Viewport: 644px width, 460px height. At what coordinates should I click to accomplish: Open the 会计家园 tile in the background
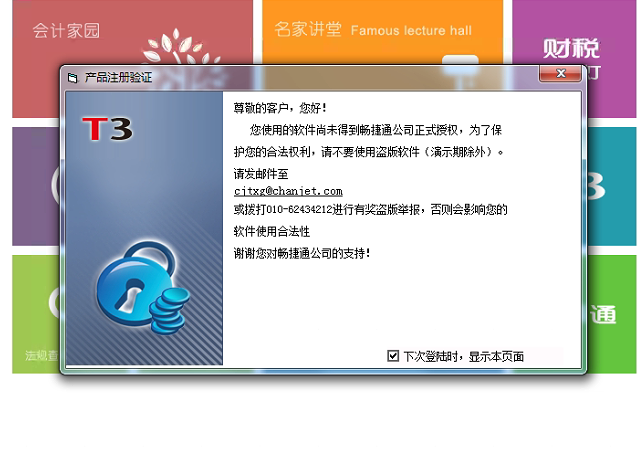click(132, 33)
